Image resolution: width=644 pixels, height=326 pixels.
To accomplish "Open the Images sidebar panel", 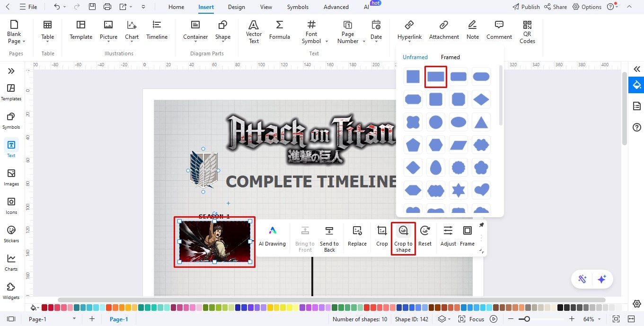I will 11,177.
